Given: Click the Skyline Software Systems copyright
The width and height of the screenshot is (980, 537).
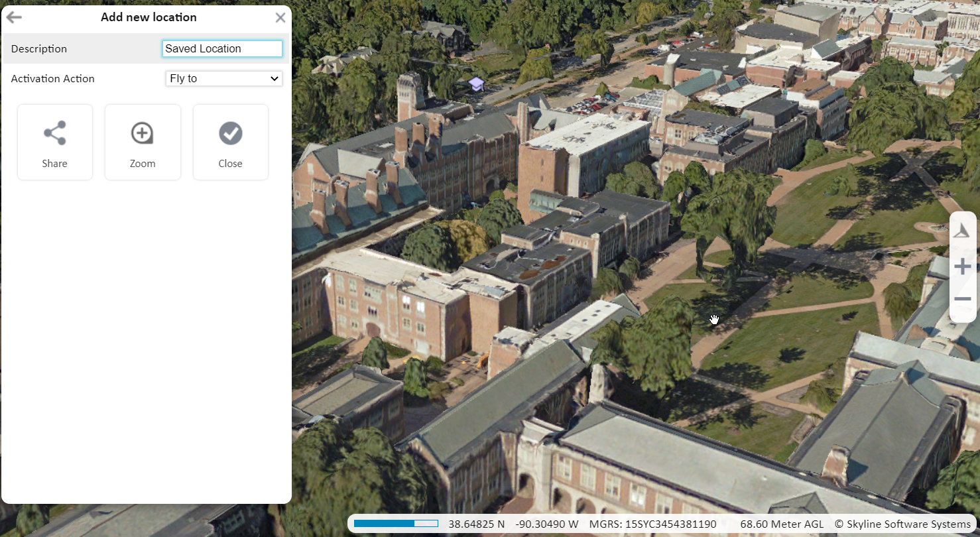Looking at the screenshot, I should (x=902, y=524).
